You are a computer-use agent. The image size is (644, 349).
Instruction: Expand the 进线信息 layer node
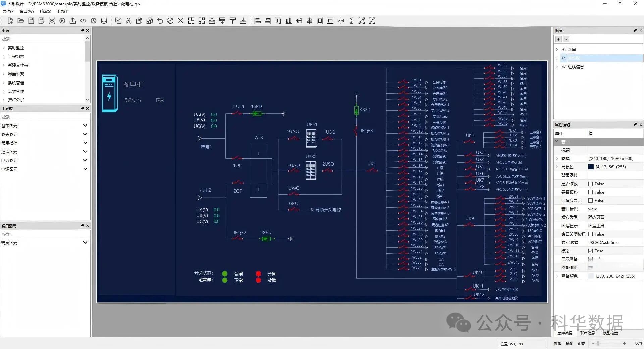tap(557, 67)
